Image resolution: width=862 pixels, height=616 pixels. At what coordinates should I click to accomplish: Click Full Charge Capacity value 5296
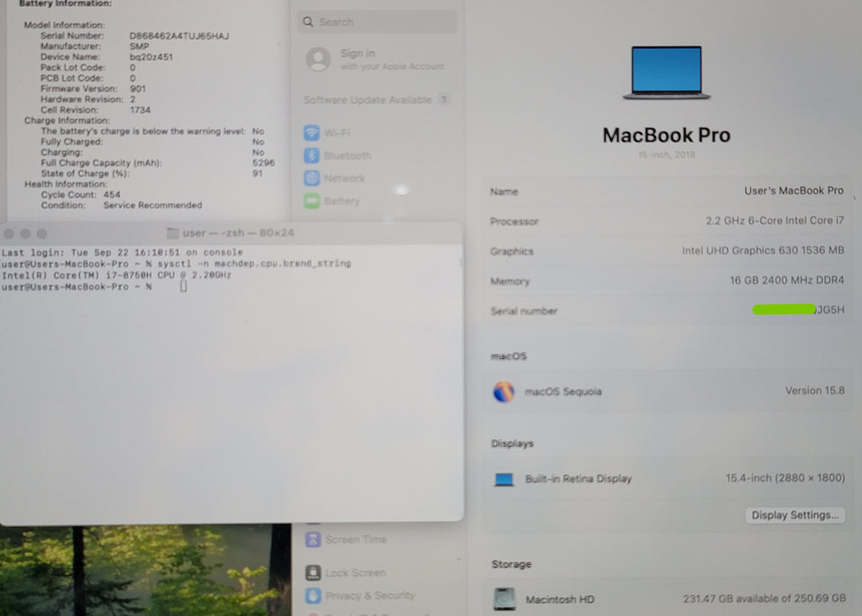263,163
